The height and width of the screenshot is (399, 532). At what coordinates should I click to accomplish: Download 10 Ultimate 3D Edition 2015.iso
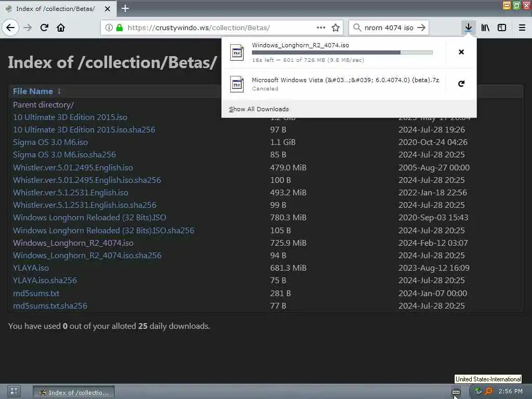(x=70, y=117)
